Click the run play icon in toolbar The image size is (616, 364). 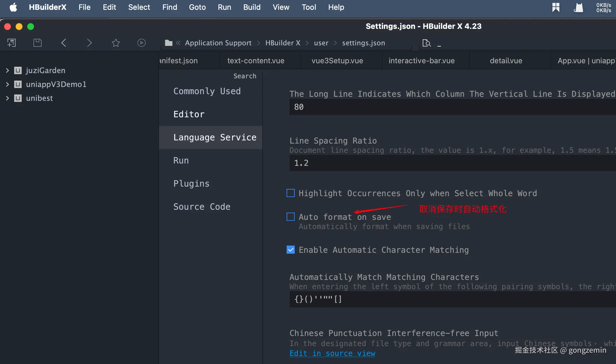click(x=141, y=43)
